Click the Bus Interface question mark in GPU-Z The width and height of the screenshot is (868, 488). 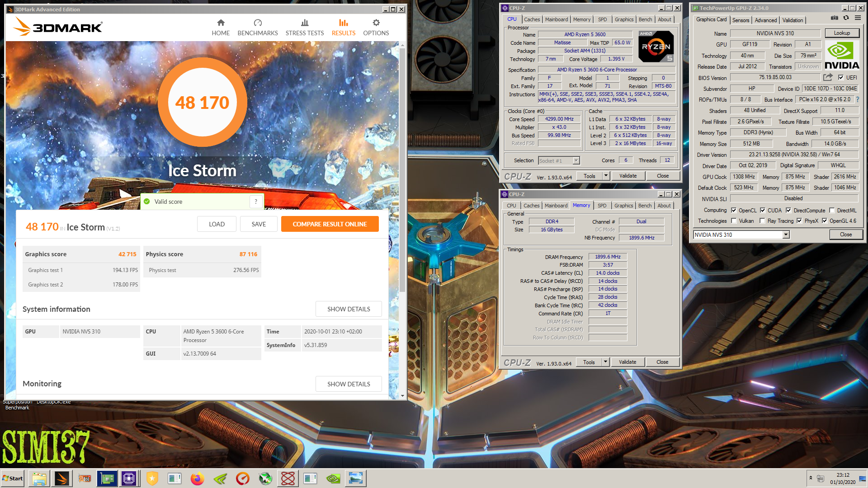(x=857, y=99)
